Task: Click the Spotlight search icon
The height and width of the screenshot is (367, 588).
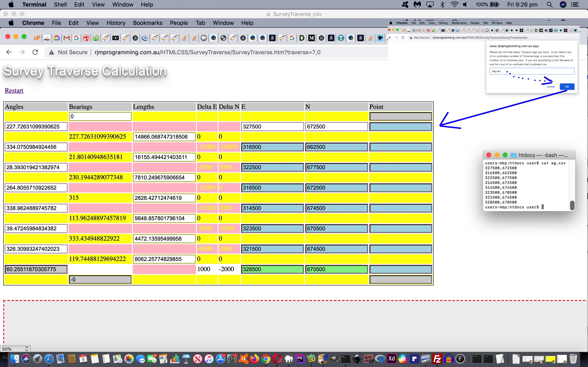Action: 549,5
